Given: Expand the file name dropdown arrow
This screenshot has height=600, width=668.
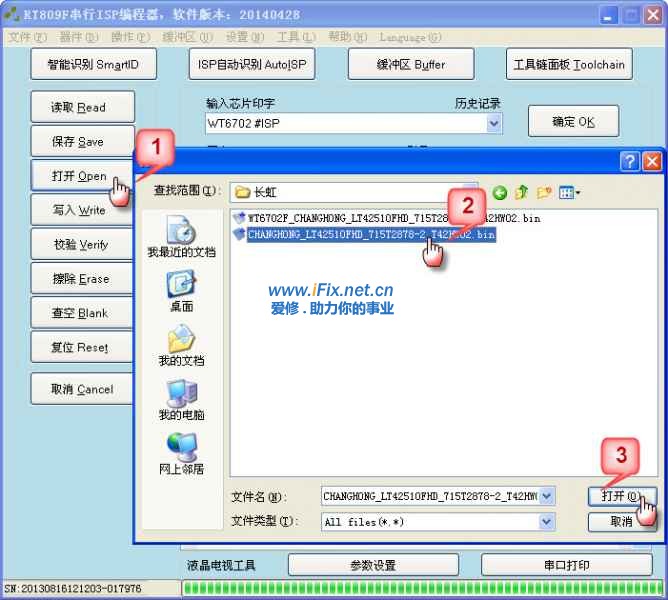Looking at the screenshot, I should point(547,496).
